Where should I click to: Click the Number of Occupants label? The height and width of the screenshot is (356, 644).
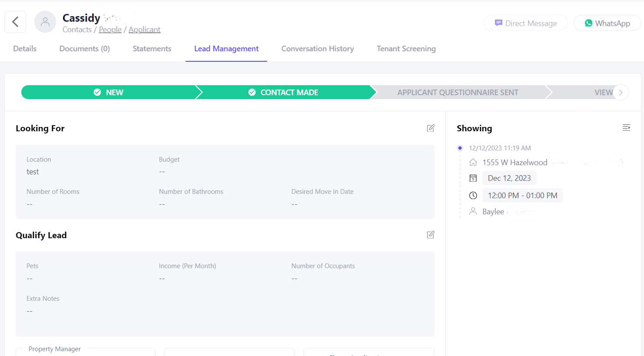point(323,266)
